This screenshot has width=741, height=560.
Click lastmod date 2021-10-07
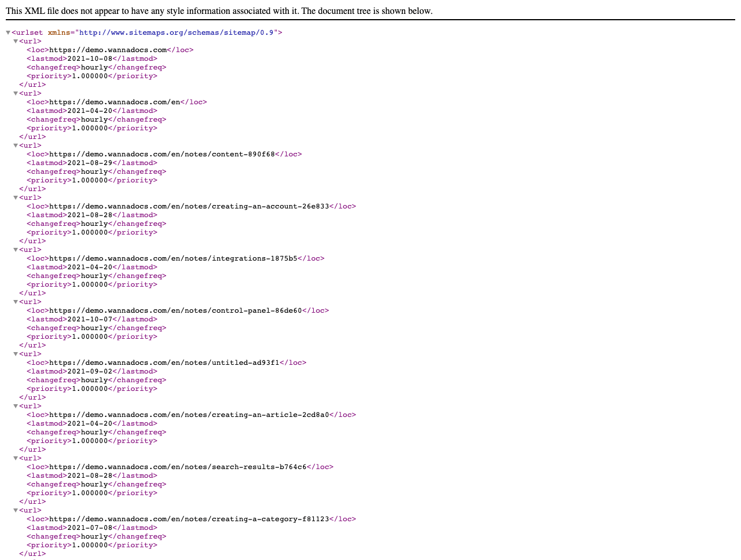[x=90, y=319]
